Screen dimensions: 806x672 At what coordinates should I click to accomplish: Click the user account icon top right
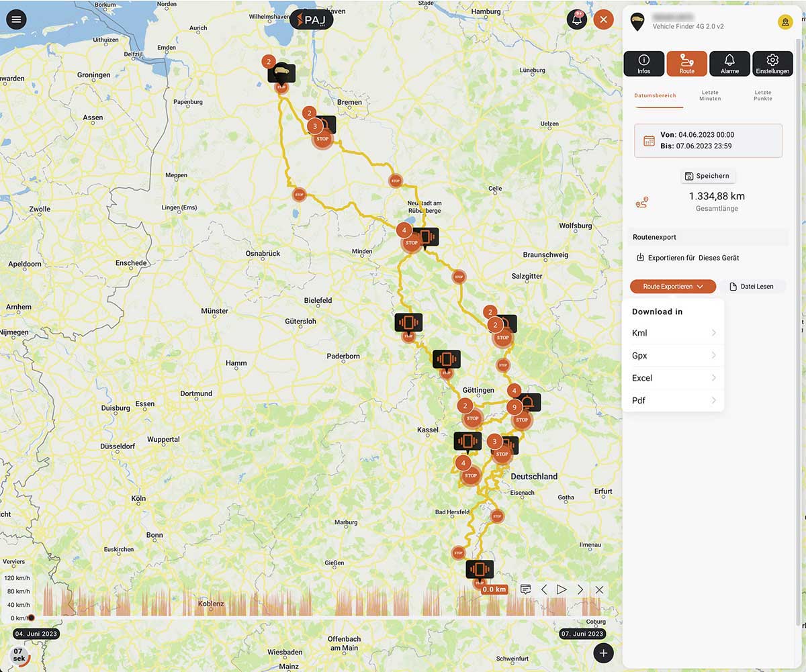(x=785, y=21)
